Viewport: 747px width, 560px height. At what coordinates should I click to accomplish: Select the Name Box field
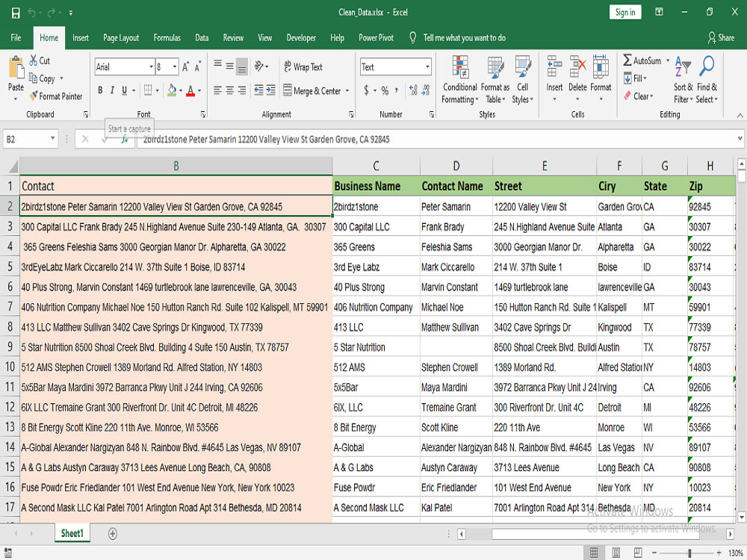click(28, 138)
